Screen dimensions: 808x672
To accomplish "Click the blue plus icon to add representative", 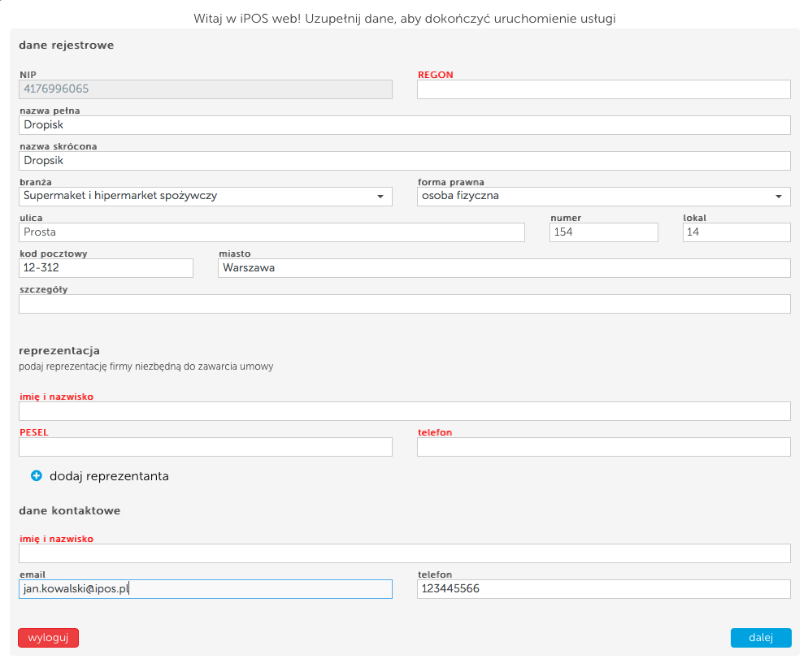I will pos(36,476).
